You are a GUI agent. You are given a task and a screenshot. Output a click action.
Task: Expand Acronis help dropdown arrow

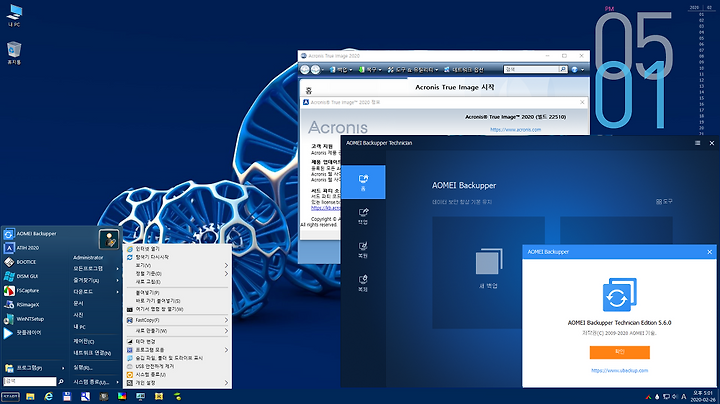583,70
